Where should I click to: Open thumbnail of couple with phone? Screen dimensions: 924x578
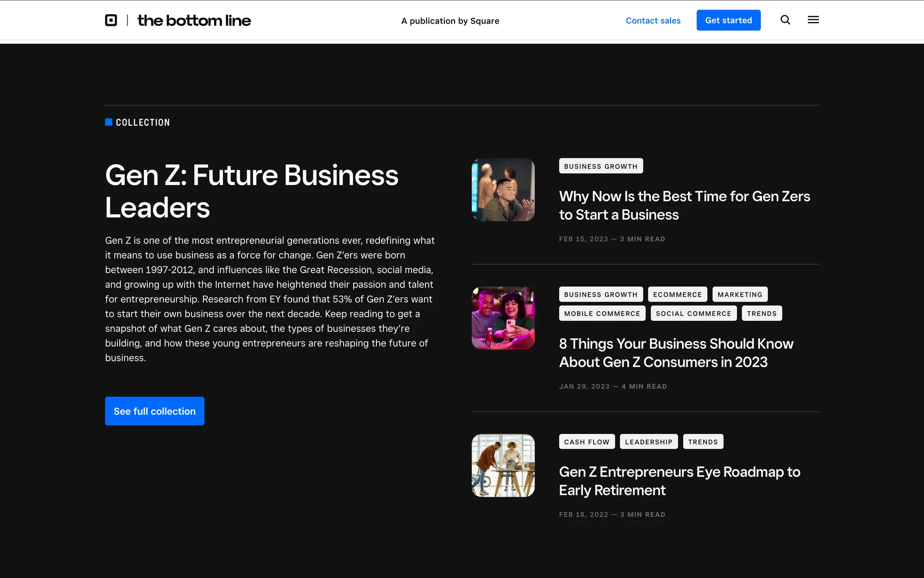(x=503, y=318)
